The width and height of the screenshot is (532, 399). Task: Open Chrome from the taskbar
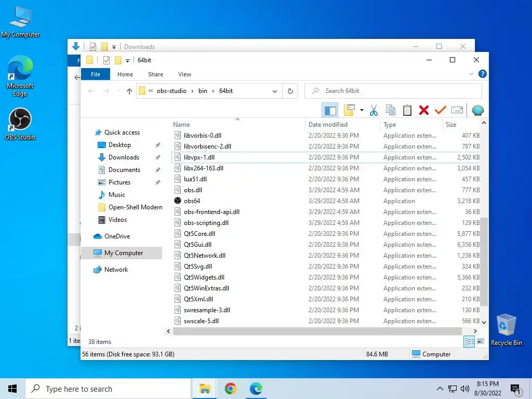coord(230,389)
